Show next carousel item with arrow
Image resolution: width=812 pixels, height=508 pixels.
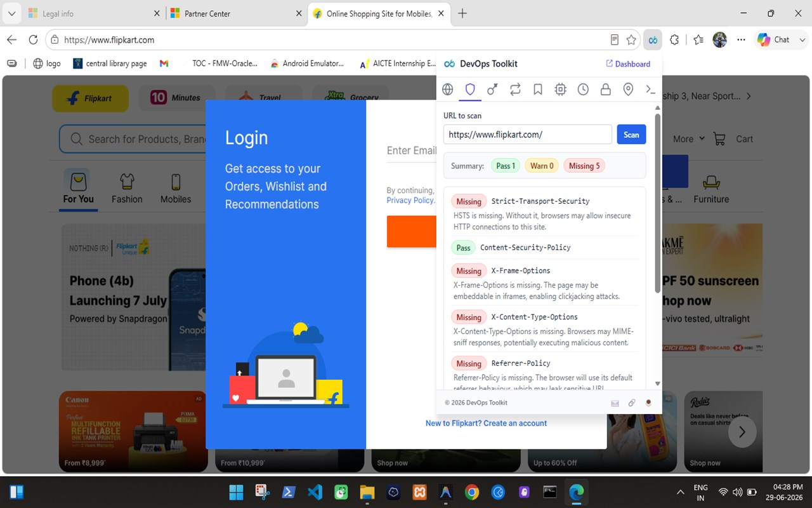(742, 432)
